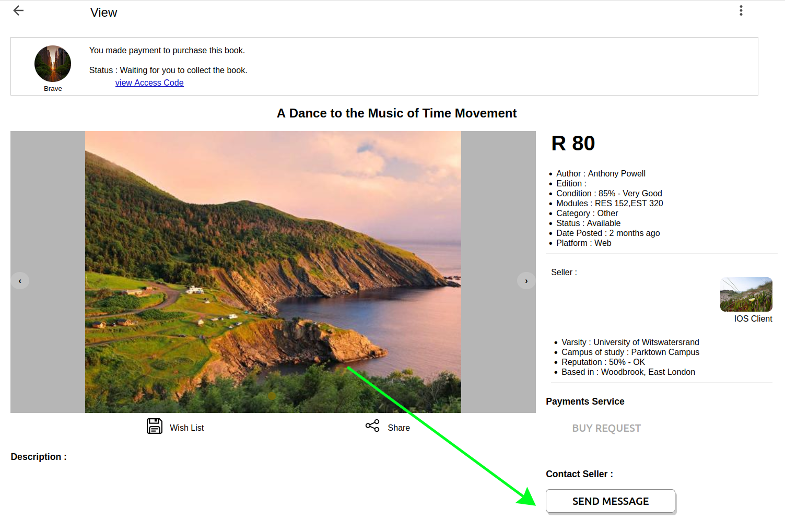Viewport: 785px width, 532px height.
Task: Click the Share network icon
Action: click(372, 426)
